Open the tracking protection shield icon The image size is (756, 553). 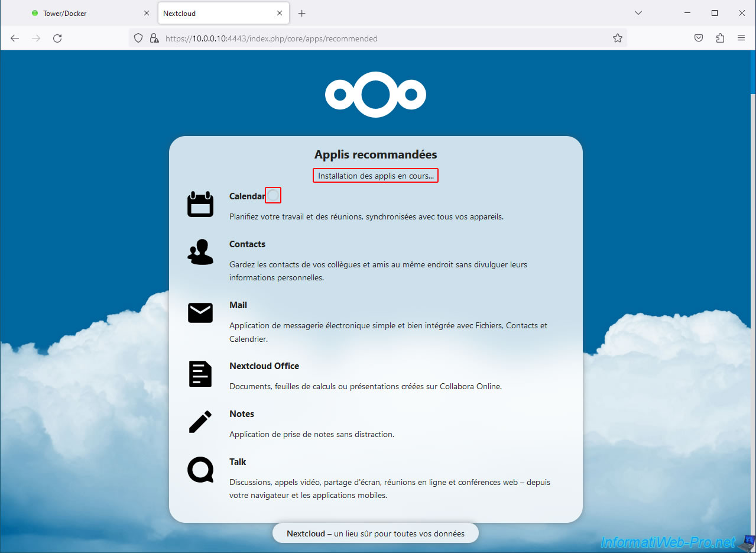tap(138, 38)
